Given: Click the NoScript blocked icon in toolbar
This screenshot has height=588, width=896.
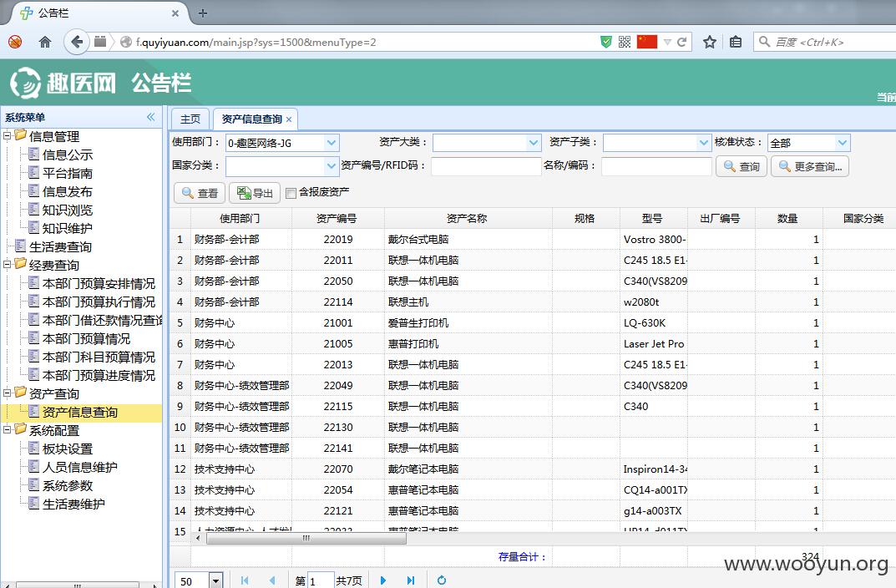Looking at the screenshot, I should pyautogui.click(x=15, y=42).
